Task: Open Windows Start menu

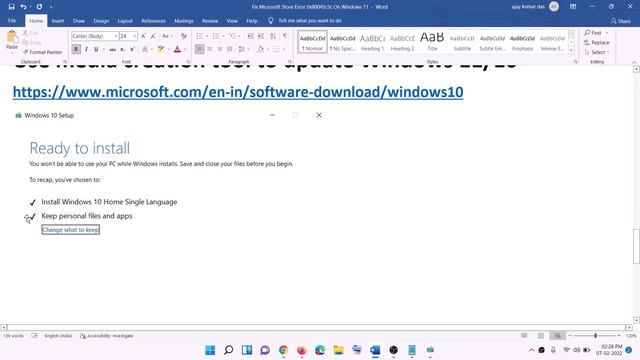Action: pos(210,350)
